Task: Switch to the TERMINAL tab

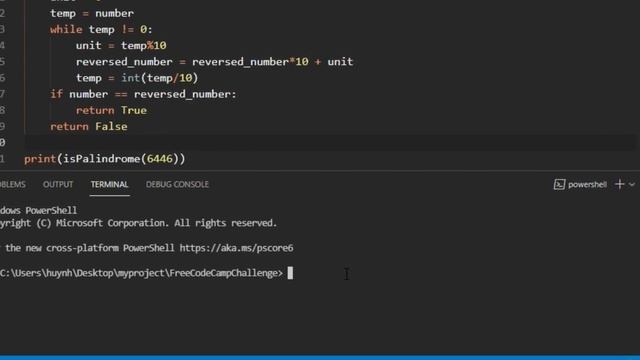Action: click(x=109, y=184)
